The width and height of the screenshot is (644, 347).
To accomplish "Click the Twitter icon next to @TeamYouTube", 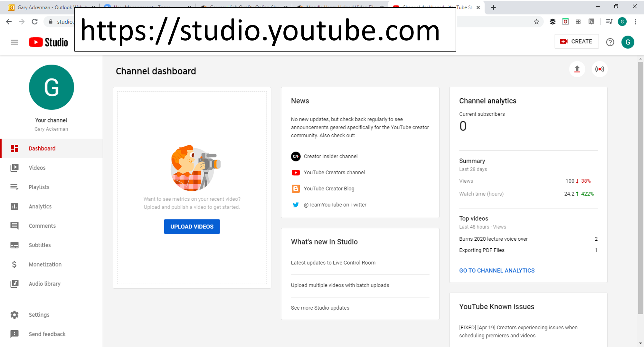I will click(x=296, y=205).
